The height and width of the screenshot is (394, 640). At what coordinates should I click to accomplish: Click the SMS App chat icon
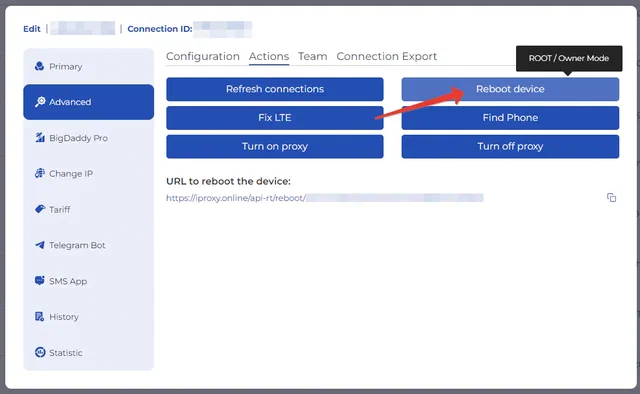click(x=40, y=281)
